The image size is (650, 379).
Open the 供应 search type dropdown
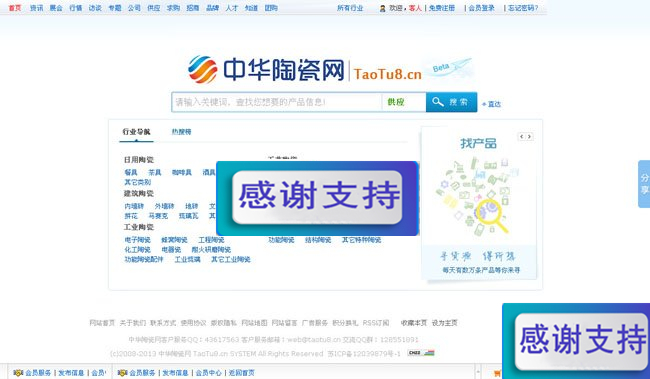point(403,102)
